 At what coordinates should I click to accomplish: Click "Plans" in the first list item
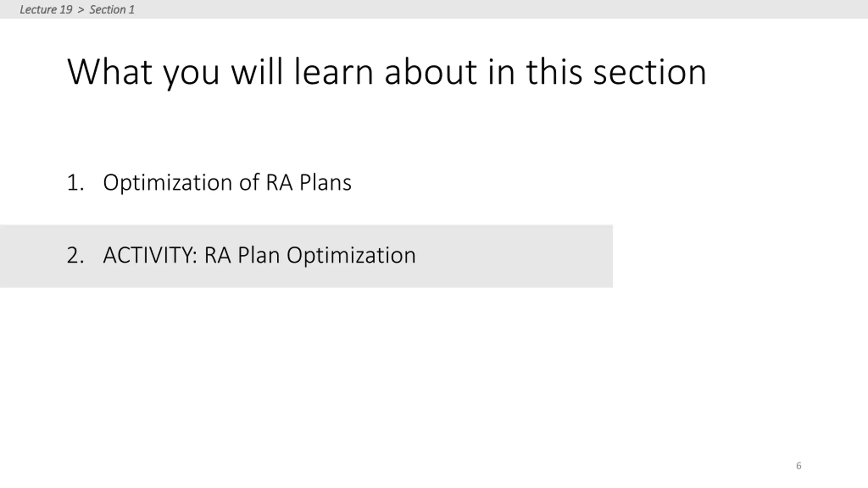point(325,183)
